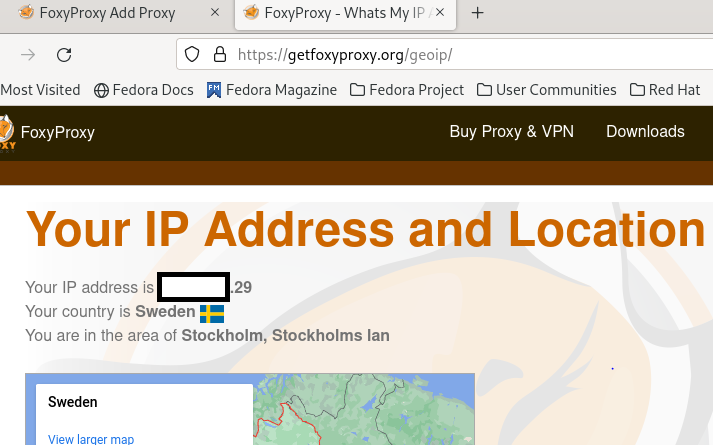Screen dimensions: 713x445
Task: Open a new tab with plus icon
Action: tap(477, 13)
